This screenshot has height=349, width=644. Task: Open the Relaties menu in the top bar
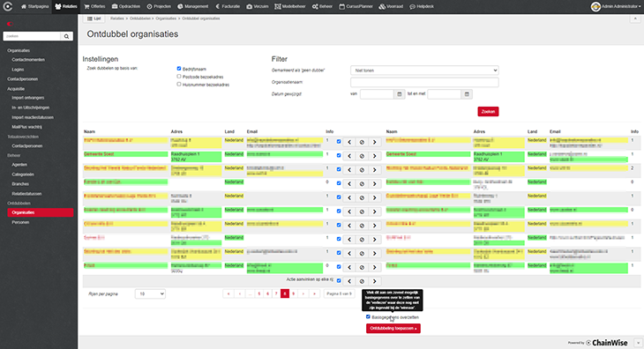[x=66, y=6]
